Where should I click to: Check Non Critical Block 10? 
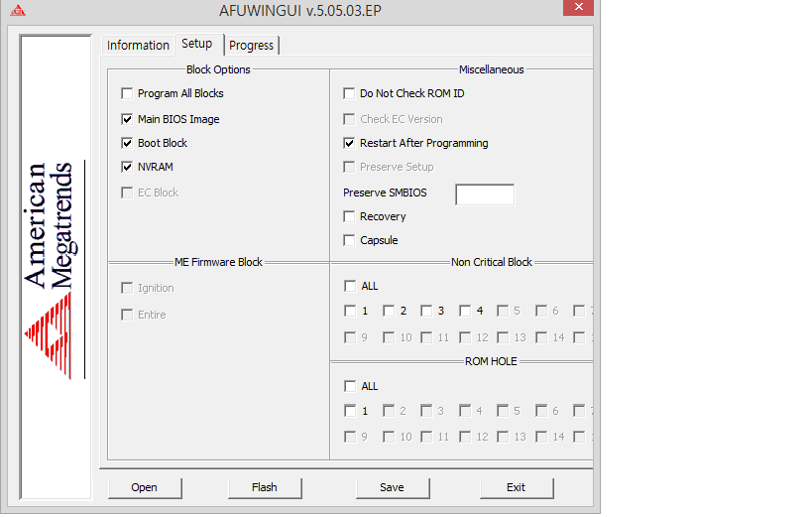point(389,338)
